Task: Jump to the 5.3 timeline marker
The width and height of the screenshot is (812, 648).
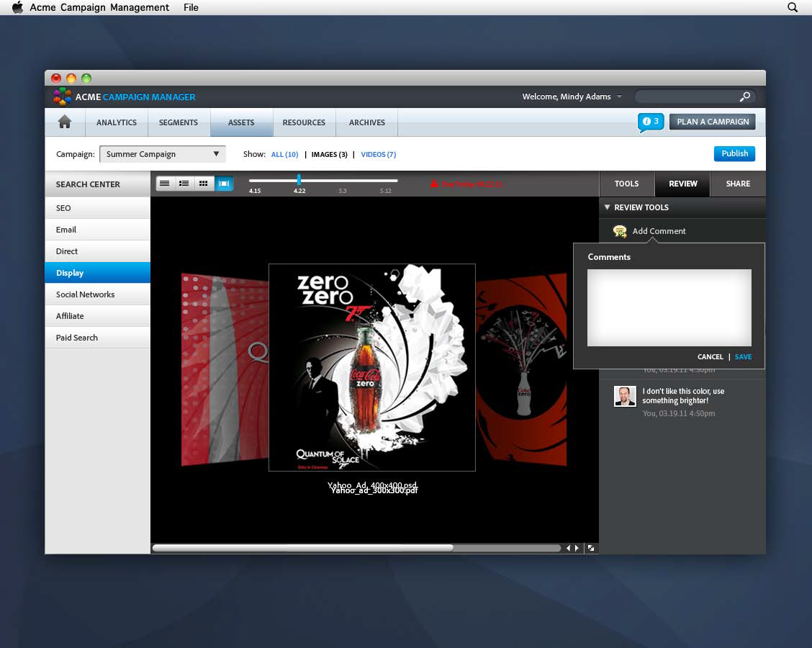Action: [x=343, y=191]
